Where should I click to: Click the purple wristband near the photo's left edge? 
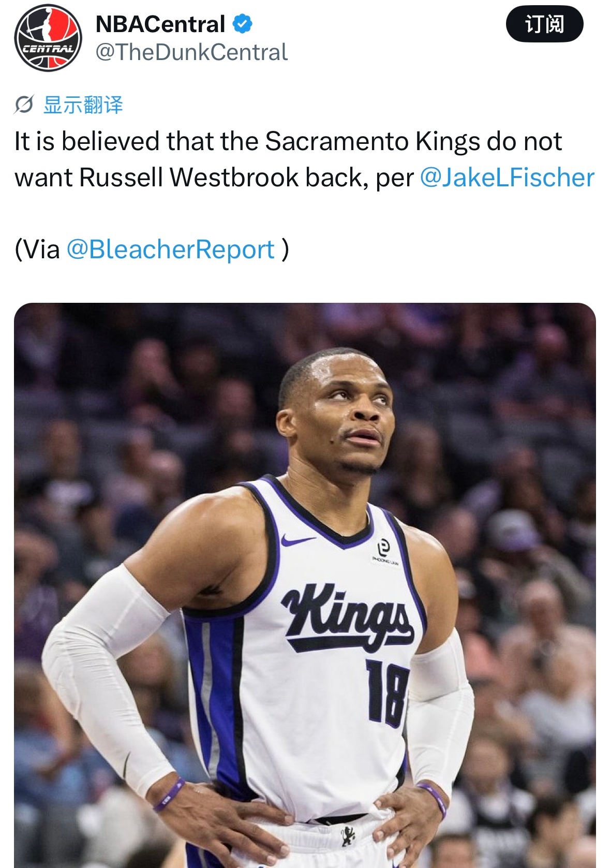(169, 795)
